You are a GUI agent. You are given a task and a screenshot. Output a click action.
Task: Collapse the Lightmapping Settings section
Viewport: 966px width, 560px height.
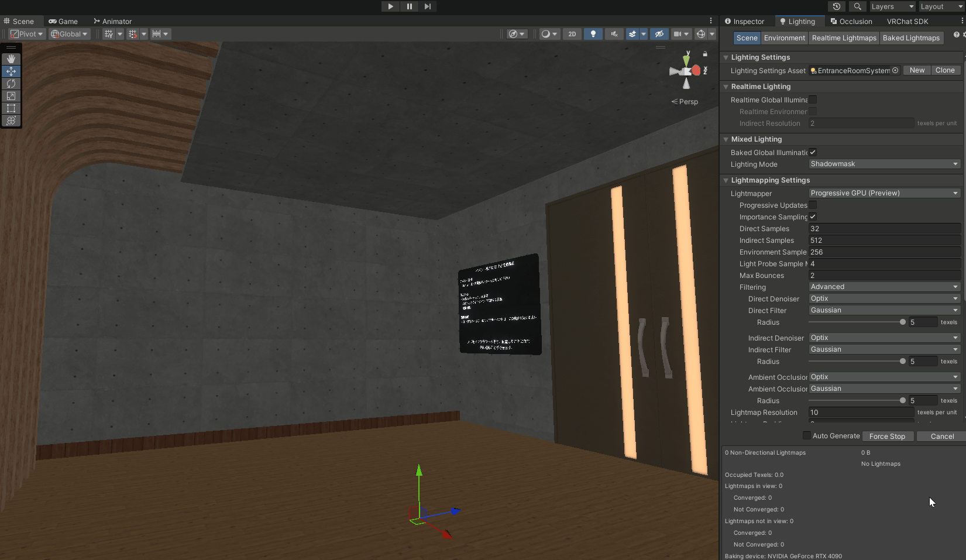(x=726, y=180)
